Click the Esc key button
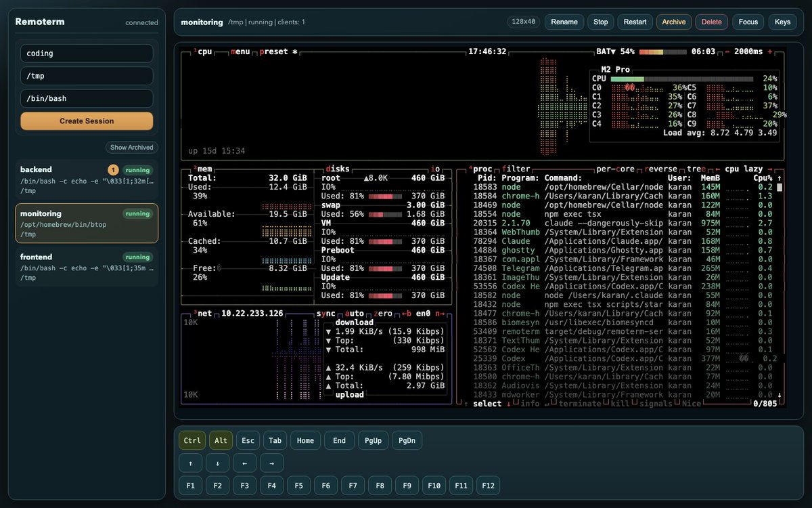The image size is (812, 508). 248,440
